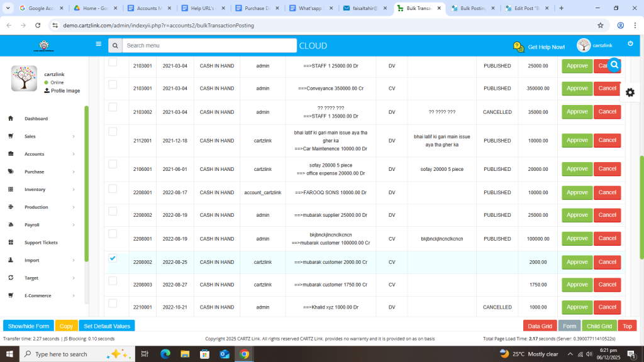Expand the Inventory sidebar menu
Image resolution: width=644 pixels, height=362 pixels.
[73, 189]
